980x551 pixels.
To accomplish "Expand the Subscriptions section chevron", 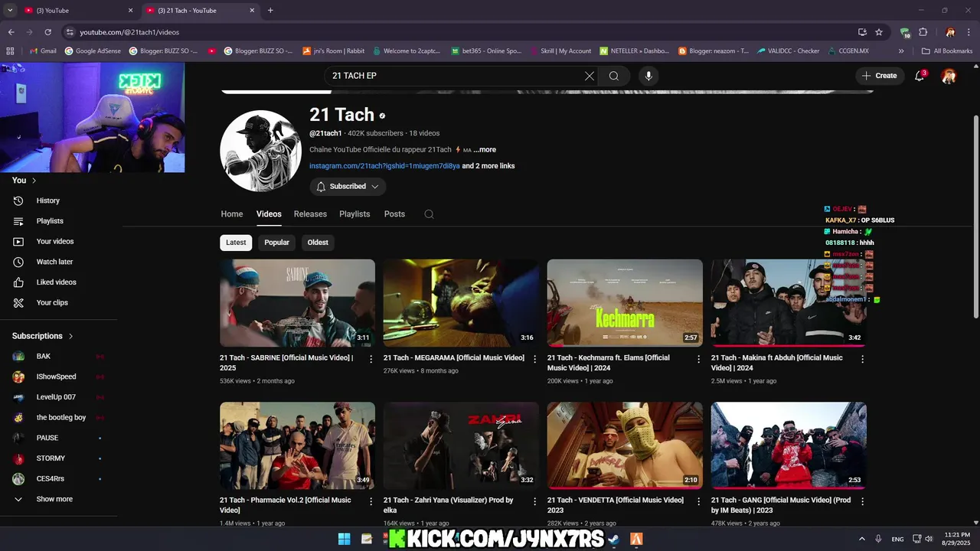I will 71,336.
